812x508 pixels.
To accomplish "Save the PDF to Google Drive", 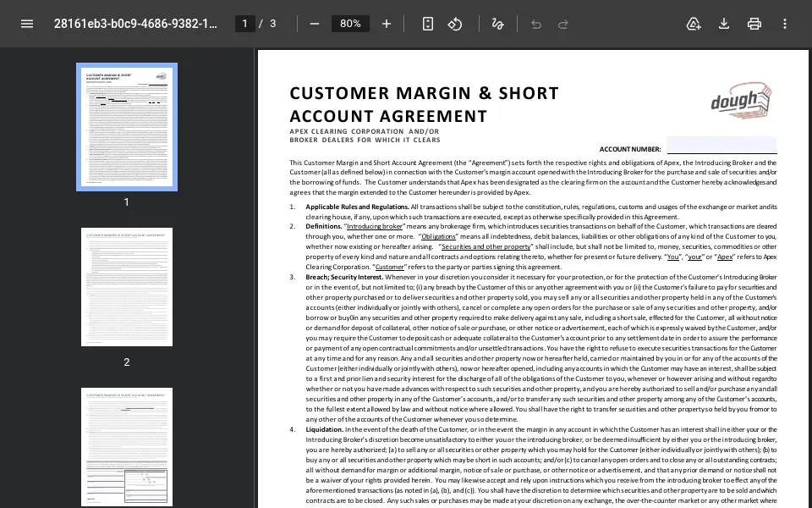I will click(x=694, y=24).
